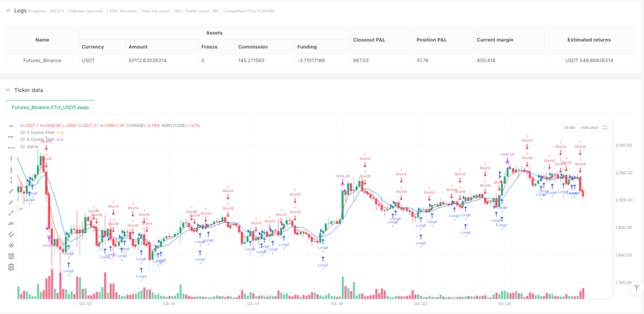This screenshot has width=644, height=314.
Task: Select the Fibonacci retracement lines tool
Action: [11, 256]
